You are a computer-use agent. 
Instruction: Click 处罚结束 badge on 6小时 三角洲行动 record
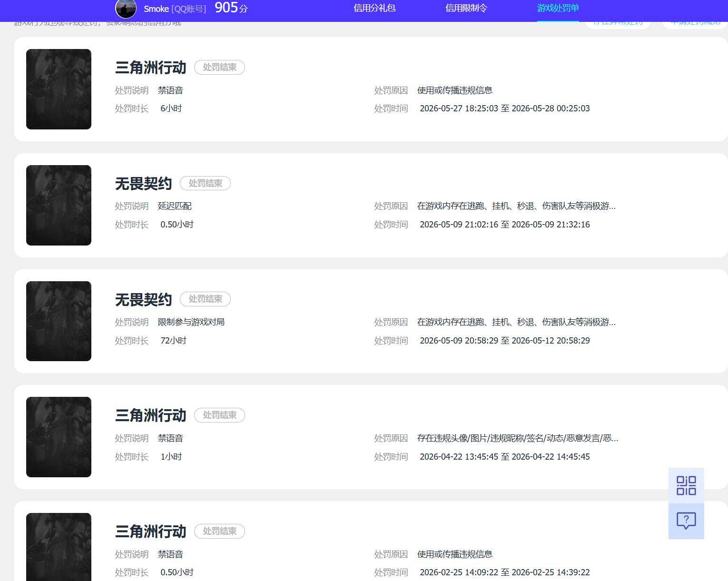click(219, 67)
